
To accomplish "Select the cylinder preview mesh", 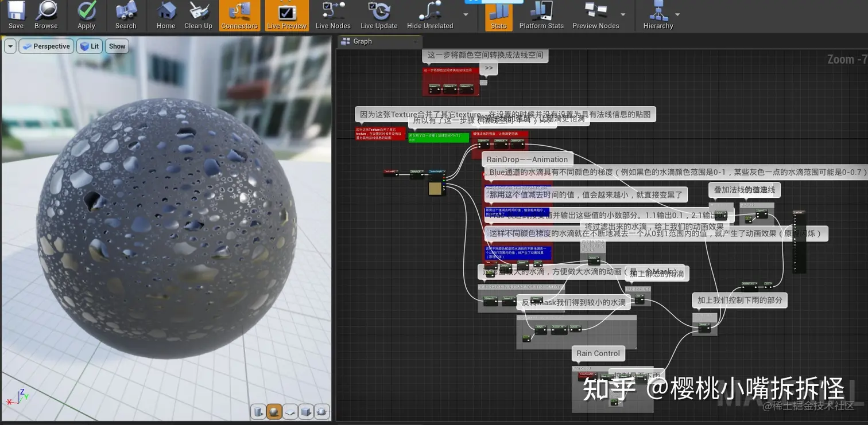I will coord(258,411).
